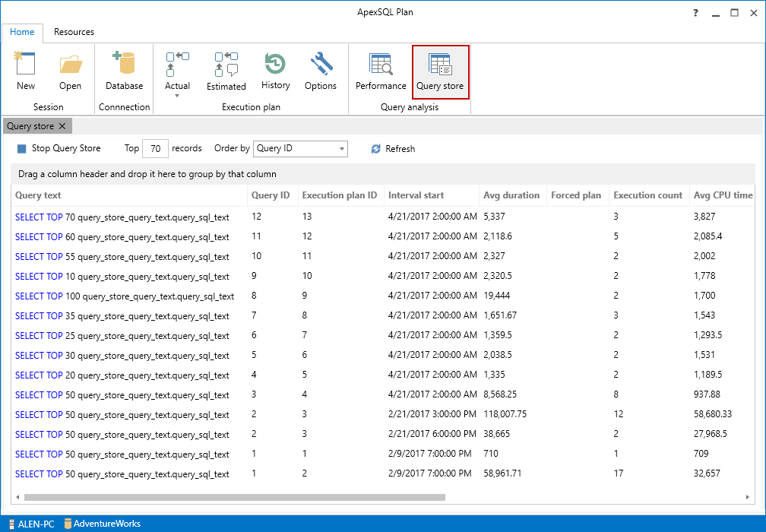The image size is (766, 532).
Task: Create a New session
Action: pyautogui.click(x=25, y=71)
